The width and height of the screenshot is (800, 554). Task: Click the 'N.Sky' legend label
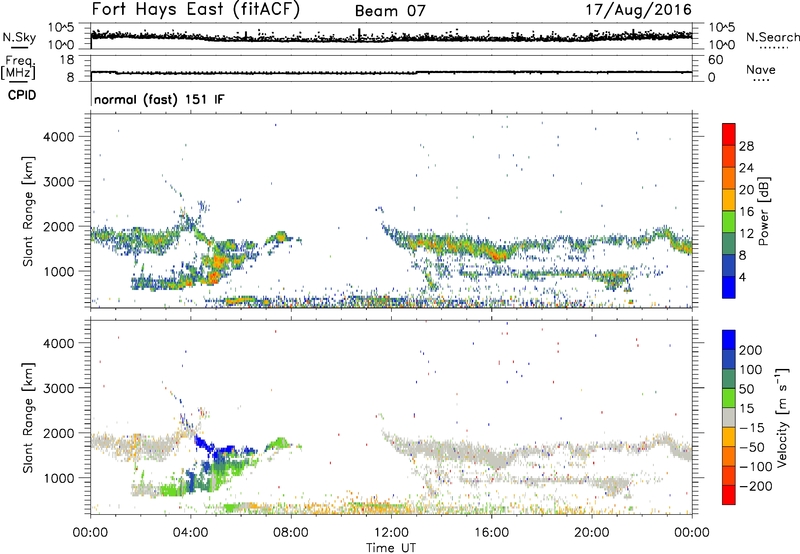point(19,37)
